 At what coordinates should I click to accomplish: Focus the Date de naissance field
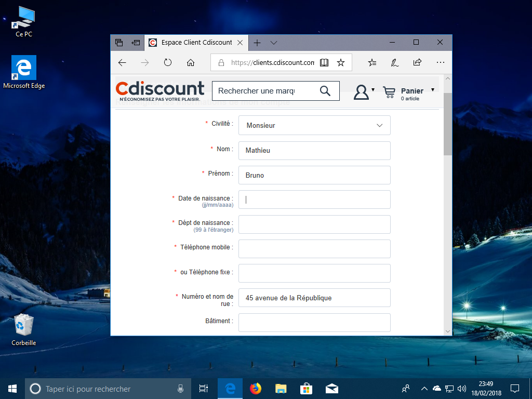pyautogui.click(x=314, y=199)
